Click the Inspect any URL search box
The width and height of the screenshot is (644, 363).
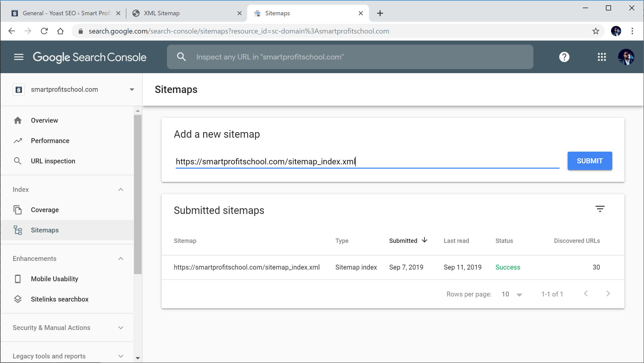point(350,57)
